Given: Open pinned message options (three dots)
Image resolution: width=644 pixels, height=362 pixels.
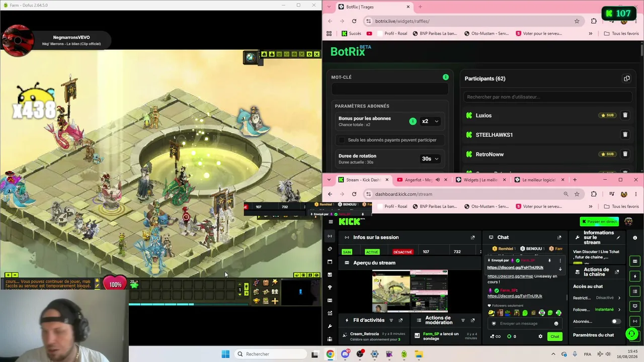Looking at the screenshot, I should [560, 260].
